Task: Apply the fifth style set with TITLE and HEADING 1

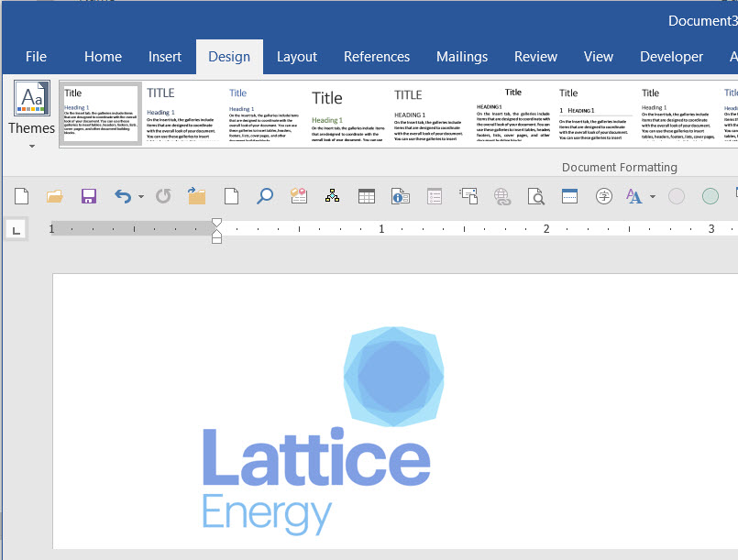Action: pos(430,114)
